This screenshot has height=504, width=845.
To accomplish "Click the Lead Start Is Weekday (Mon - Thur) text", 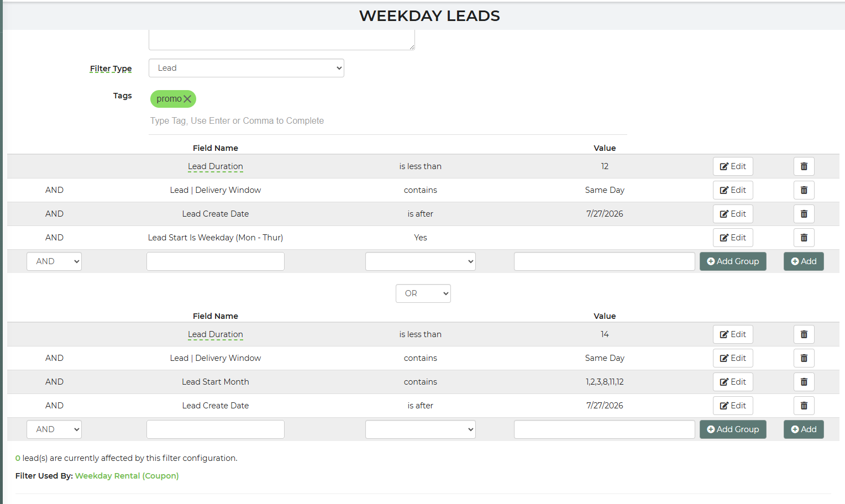I will 216,238.
